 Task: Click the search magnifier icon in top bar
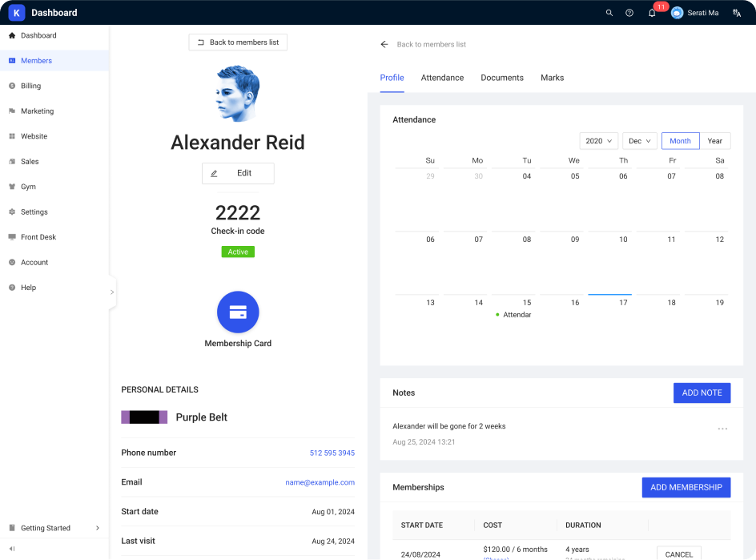point(609,13)
